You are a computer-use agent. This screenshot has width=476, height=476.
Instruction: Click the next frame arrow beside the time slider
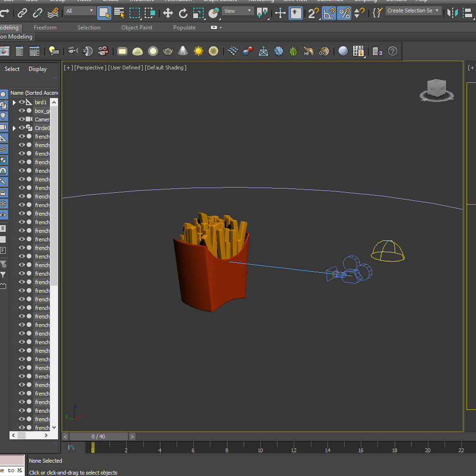132,436
